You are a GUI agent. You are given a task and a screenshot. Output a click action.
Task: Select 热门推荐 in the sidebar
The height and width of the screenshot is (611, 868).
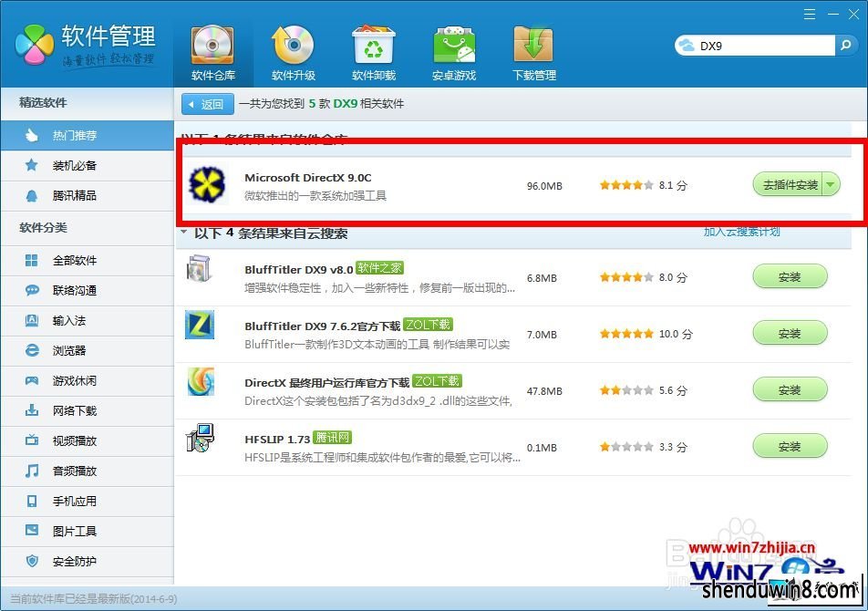pos(87,136)
